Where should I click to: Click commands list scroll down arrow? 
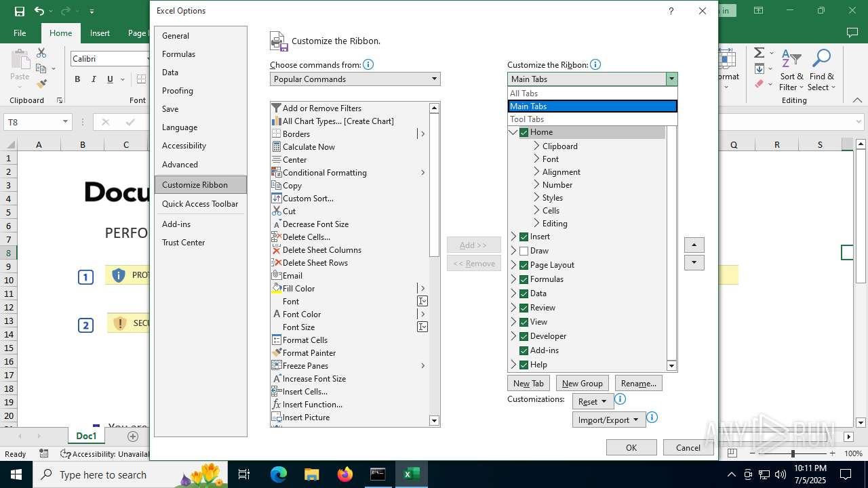click(435, 421)
